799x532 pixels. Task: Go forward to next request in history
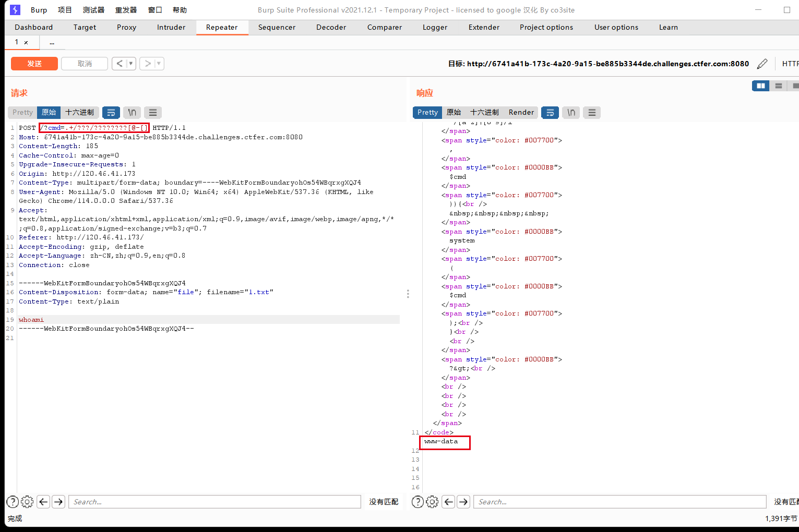click(x=148, y=64)
